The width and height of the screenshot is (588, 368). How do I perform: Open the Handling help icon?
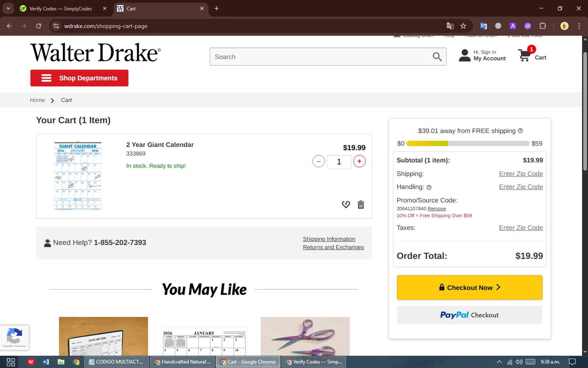tap(429, 188)
